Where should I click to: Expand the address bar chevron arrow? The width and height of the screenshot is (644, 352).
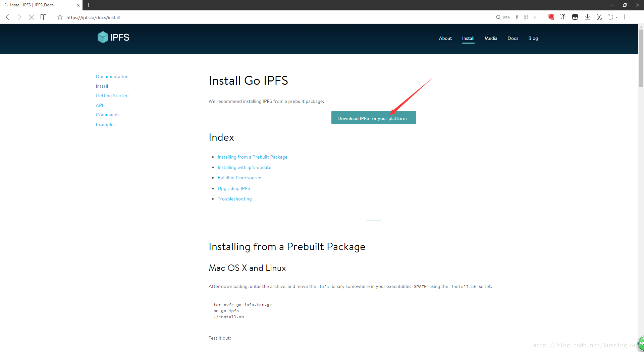(x=535, y=17)
